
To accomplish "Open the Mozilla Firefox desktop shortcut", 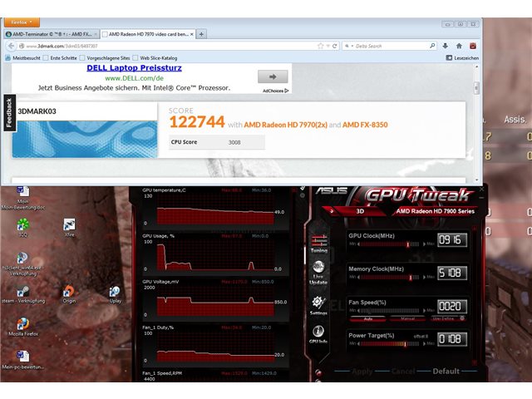I will pyautogui.click(x=23, y=327).
